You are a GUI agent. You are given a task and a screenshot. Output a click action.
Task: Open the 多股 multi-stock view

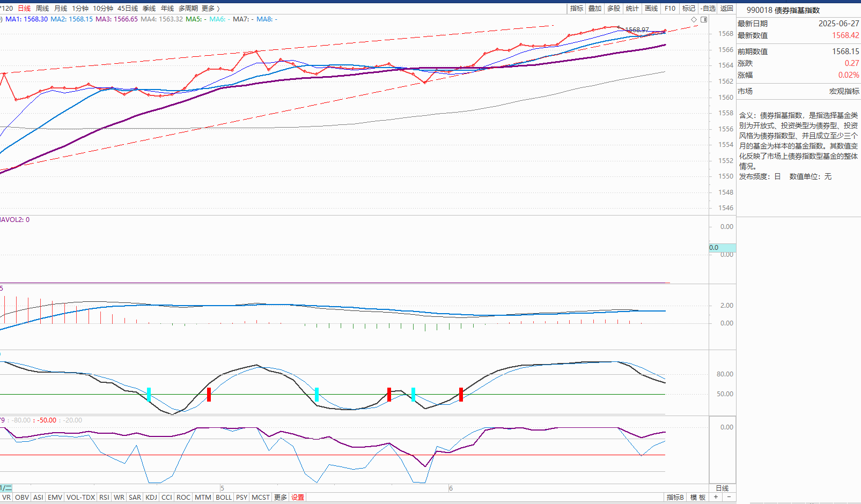(614, 9)
